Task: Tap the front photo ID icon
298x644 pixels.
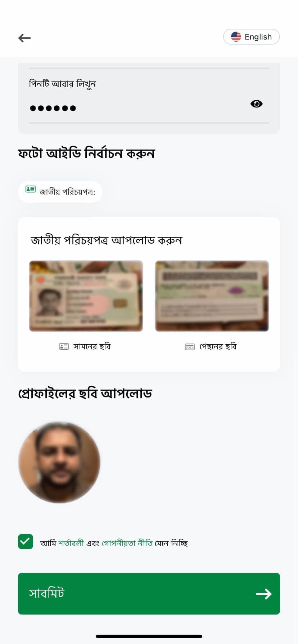Action: [x=64, y=346]
